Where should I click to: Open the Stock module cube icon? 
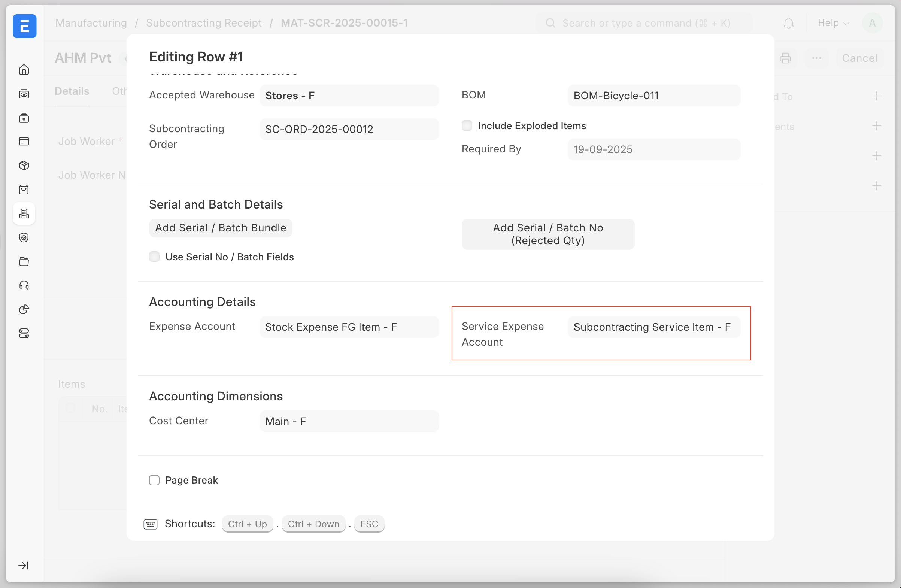tap(24, 166)
